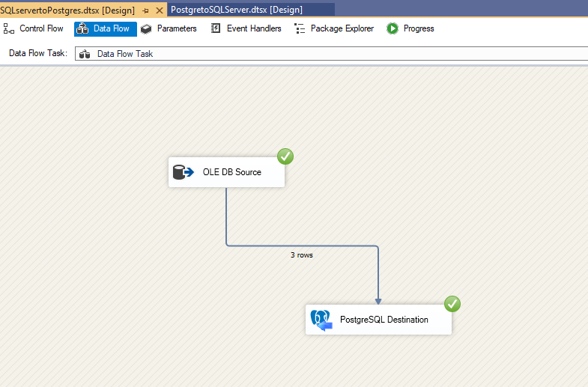Click the Control Flow tab icon
The image size is (588, 387).
[x=9, y=29]
